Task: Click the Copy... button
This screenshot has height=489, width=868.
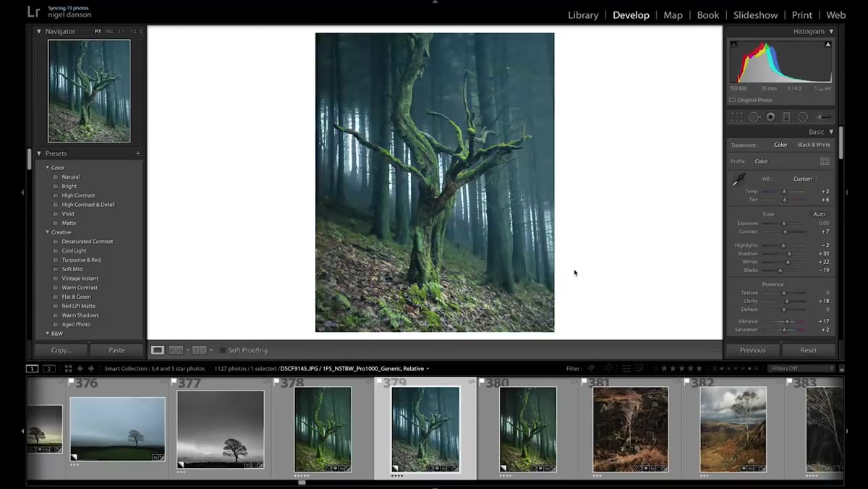Action: (61, 350)
